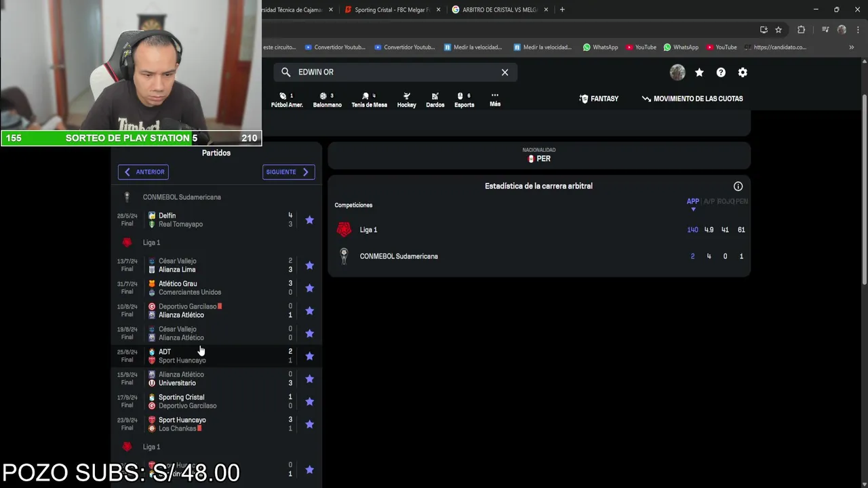Favorite Atlético Grau vs Comerciantes Unidos match
The height and width of the screenshot is (488, 868).
click(x=309, y=288)
